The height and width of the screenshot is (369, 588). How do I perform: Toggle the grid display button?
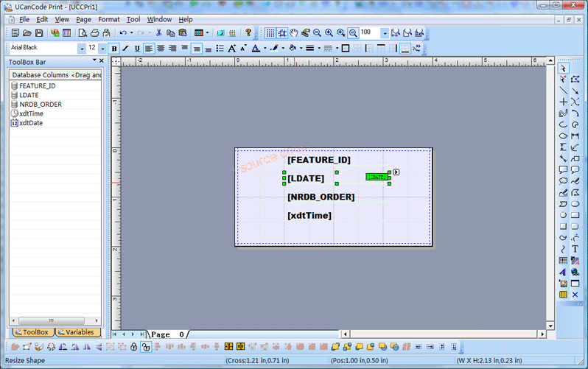coord(270,33)
